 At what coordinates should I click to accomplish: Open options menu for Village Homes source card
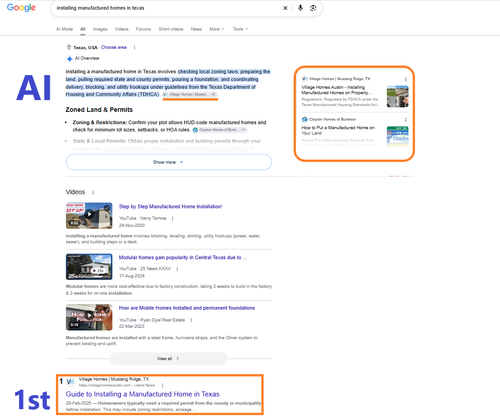406,79
